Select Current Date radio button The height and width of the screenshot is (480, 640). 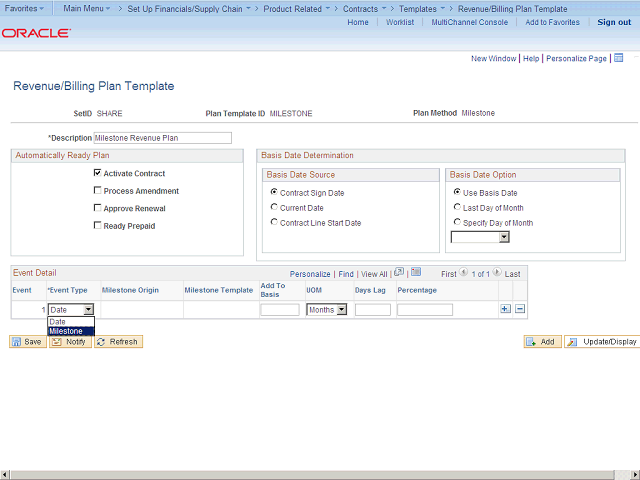tap(274, 207)
